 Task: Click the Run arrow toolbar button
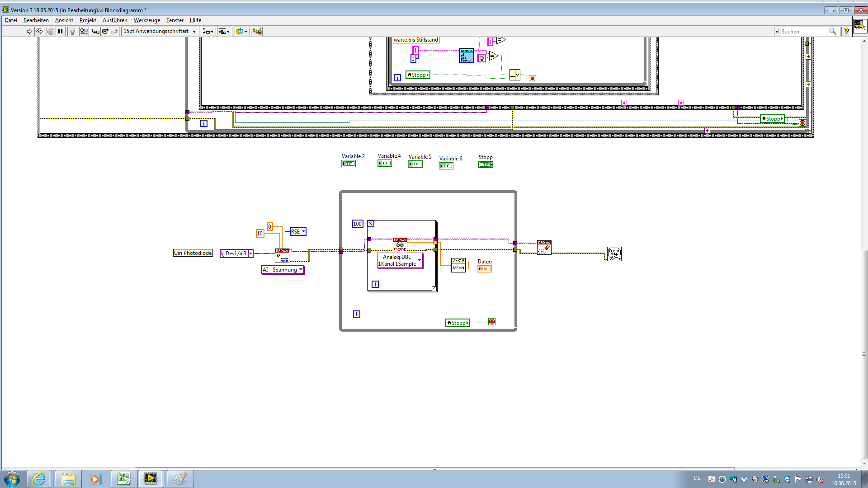(x=29, y=31)
